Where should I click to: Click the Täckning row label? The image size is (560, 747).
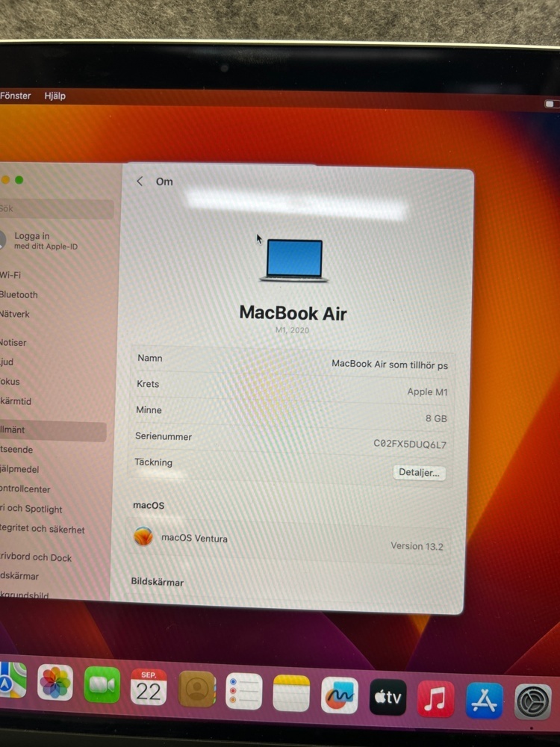[153, 462]
